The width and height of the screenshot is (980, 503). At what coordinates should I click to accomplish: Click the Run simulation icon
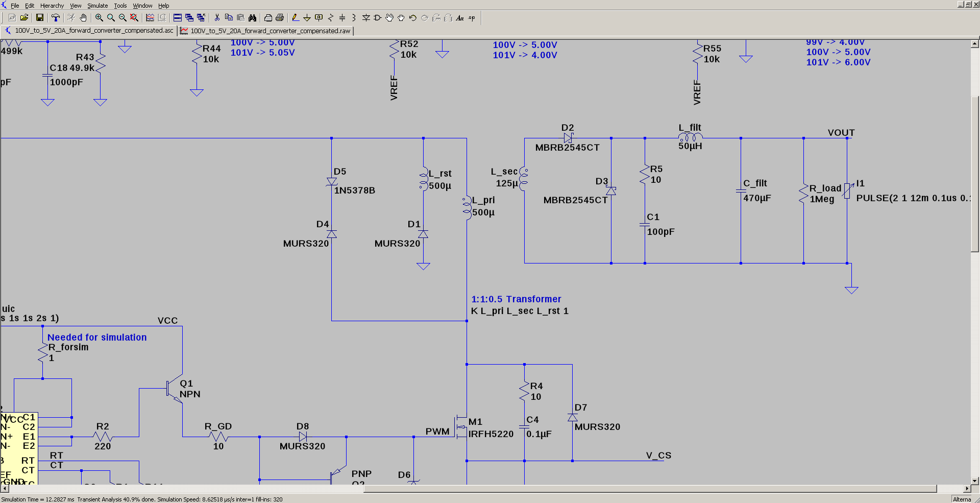[71, 18]
